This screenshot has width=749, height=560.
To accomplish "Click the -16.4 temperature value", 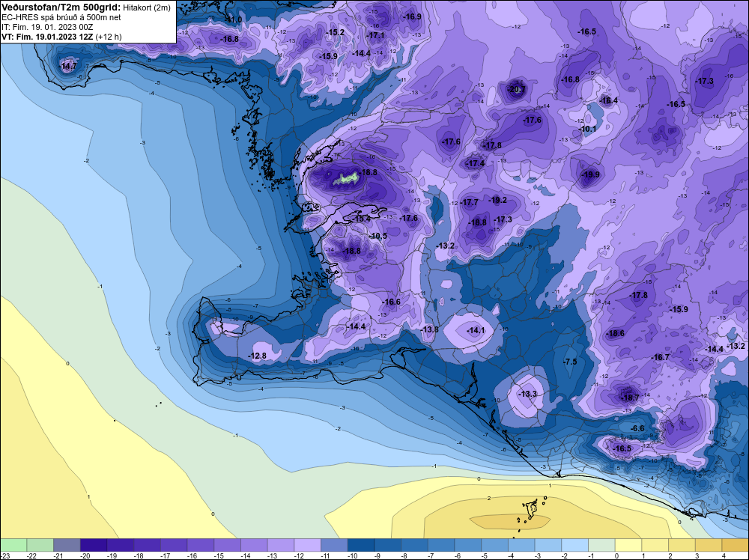I will [609, 100].
